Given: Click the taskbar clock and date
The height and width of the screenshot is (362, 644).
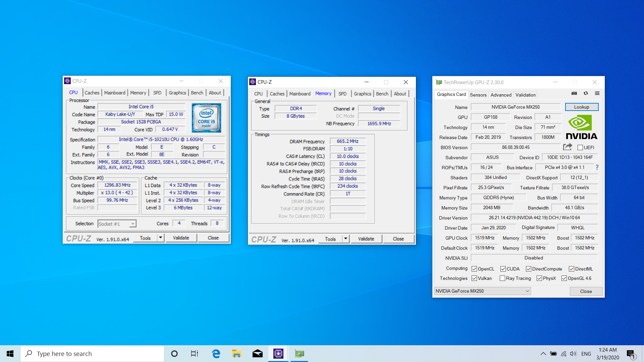Looking at the screenshot, I should tap(608, 354).
